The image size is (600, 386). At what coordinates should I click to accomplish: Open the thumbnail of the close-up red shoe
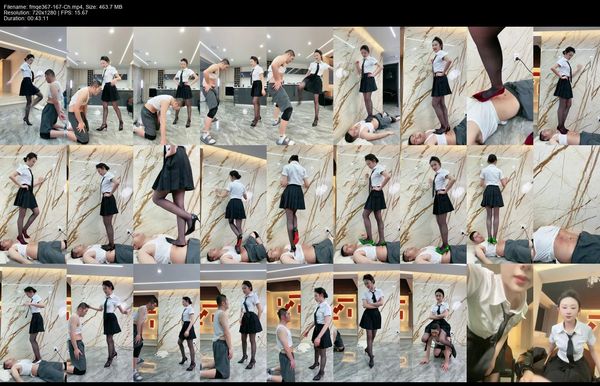pos(500,86)
